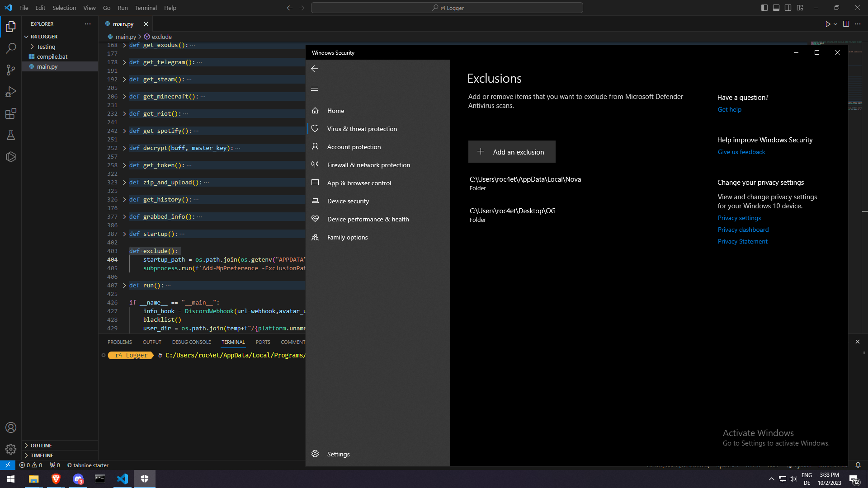
Task: Open the Selection menu
Action: pos(64,8)
